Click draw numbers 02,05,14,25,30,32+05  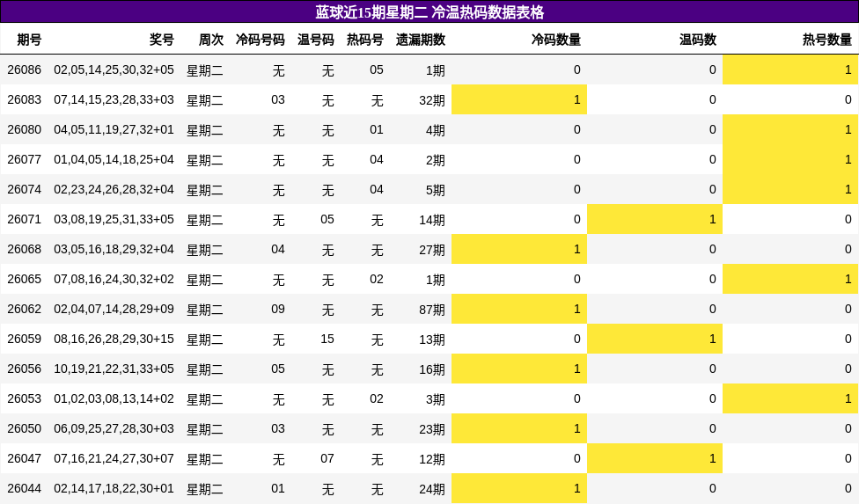coord(114,70)
